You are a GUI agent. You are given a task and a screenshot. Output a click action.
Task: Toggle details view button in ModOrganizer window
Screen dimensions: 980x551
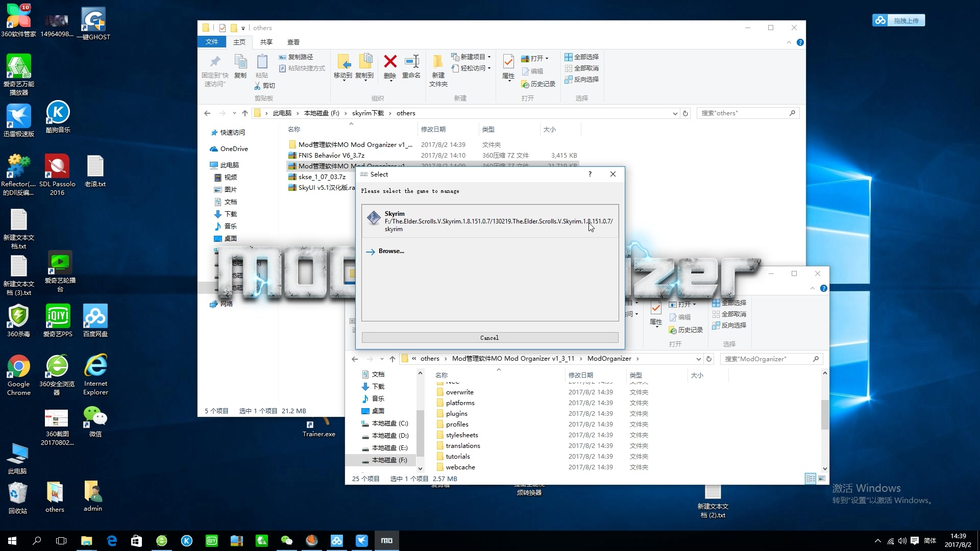click(x=810, y=479)
